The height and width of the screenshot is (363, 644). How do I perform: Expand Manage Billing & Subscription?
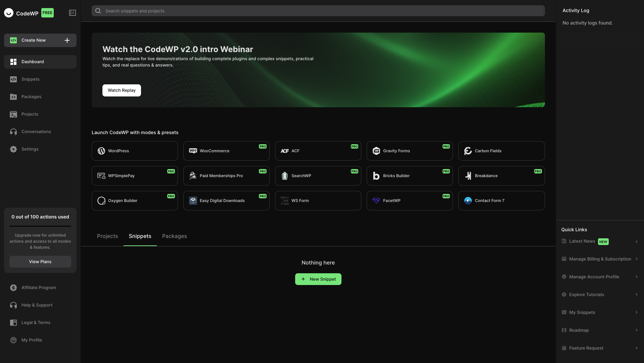tap(637, 259)
